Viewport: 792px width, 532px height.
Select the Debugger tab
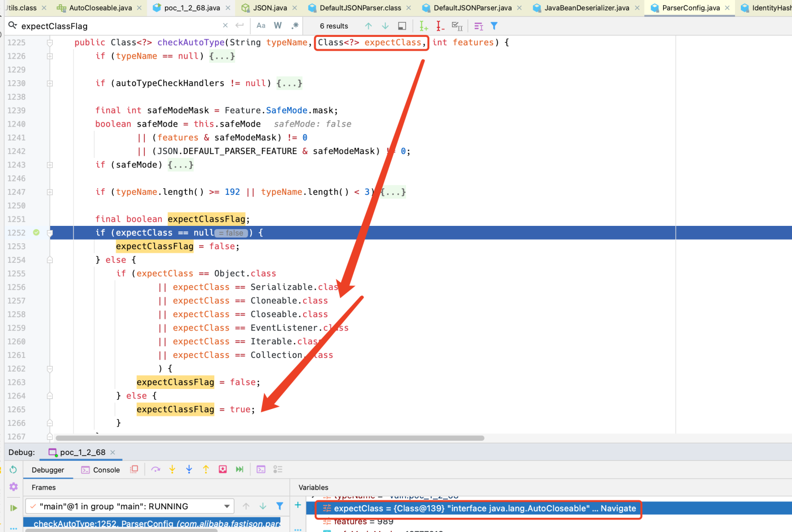coord(48,470)
